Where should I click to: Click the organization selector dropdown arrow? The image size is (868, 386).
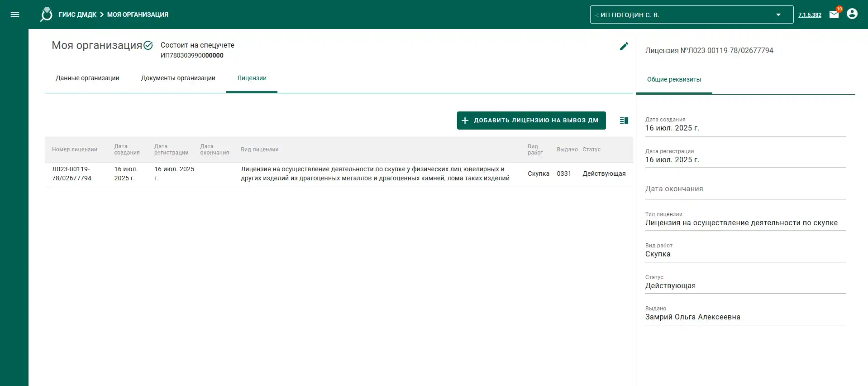[x=778, y=14]
